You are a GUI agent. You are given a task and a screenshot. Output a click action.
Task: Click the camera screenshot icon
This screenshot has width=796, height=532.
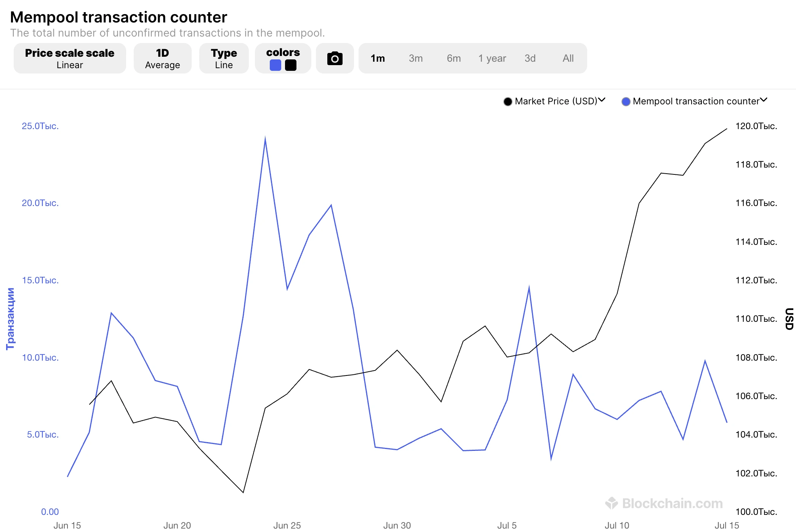click(x=335, y=58)
